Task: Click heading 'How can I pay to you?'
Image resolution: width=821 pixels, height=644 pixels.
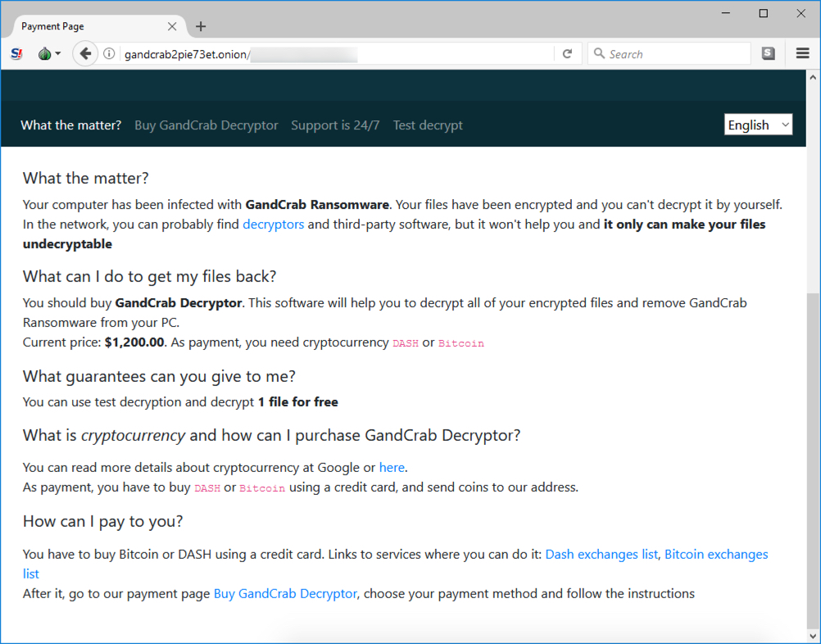Action: coord(103,521)
